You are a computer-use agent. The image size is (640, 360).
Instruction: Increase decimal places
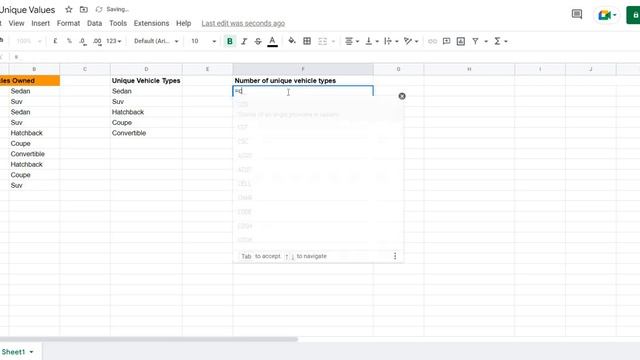tap(97, 41)
